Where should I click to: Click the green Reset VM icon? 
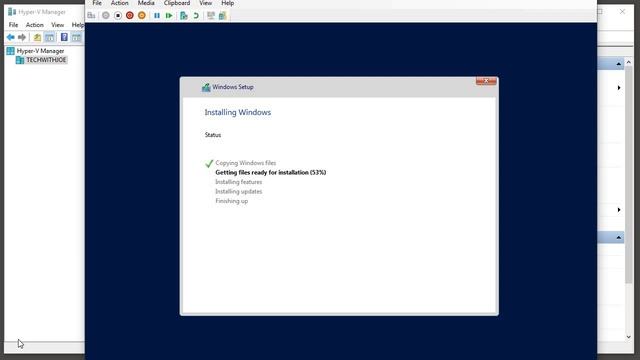click(x=169, y=16)
